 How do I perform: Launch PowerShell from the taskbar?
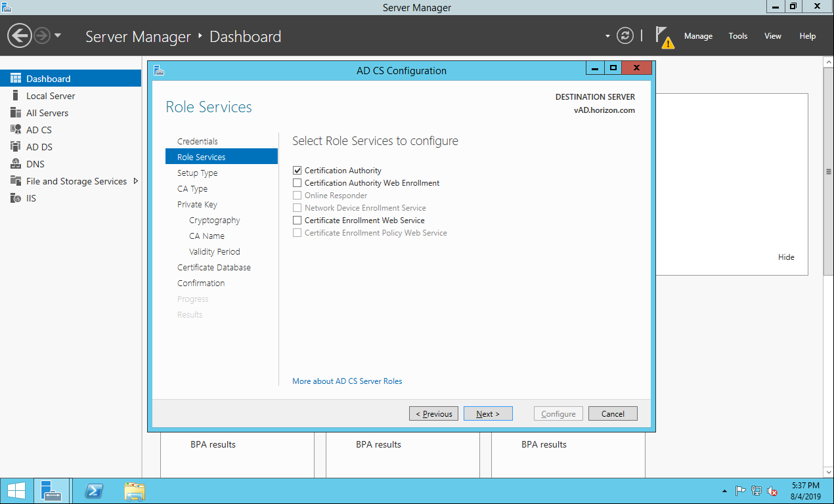[95, 491]
